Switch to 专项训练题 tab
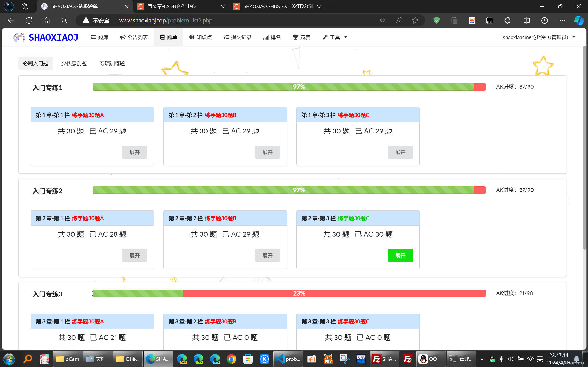588x367 pixels. click(x=112, y=63)
